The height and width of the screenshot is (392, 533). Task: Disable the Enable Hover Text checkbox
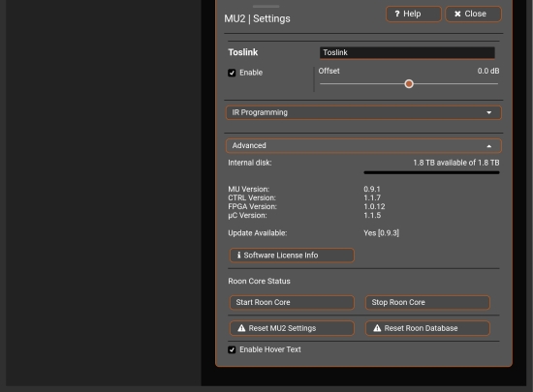tap(232, 349)
